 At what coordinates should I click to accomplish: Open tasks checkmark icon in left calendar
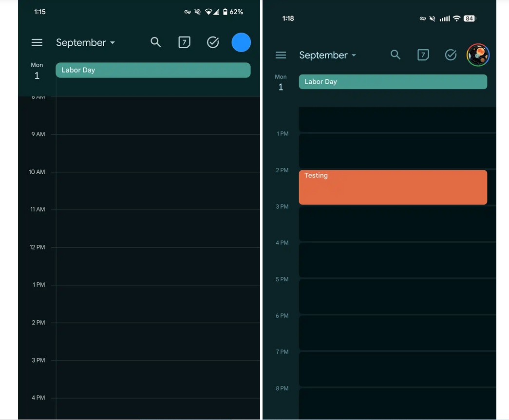[213, 42]
